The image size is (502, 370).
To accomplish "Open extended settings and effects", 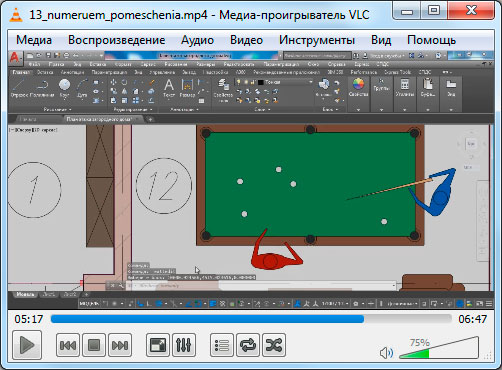I will 184,345.
